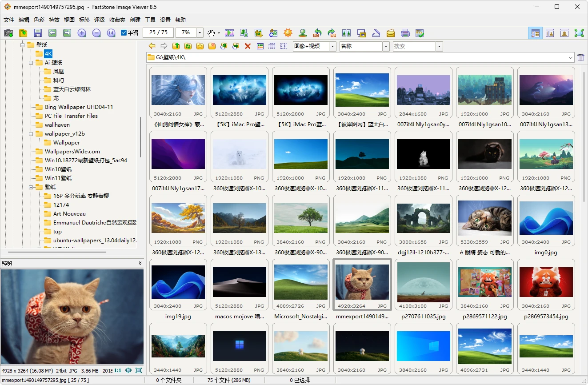Screen dimensions: 588x385
Task: Open the search history dropdown arrow
Action: 440,46
